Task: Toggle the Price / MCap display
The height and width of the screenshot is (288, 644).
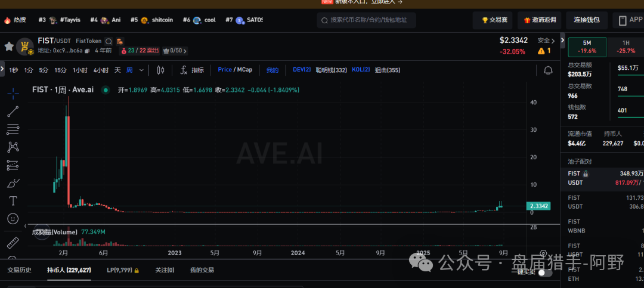Action: coord(235,70)
